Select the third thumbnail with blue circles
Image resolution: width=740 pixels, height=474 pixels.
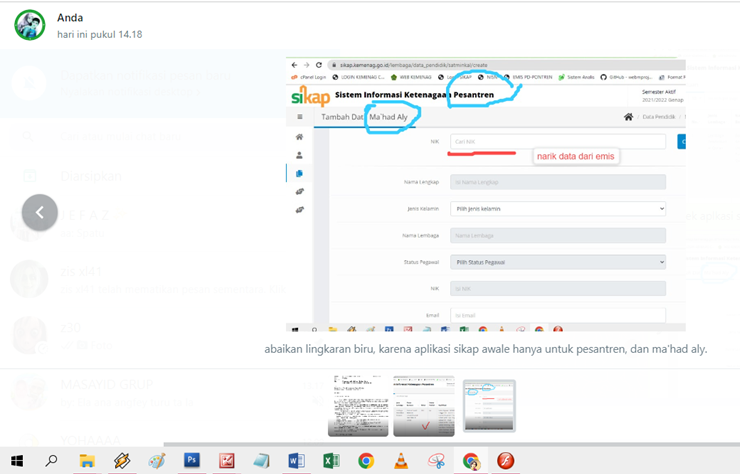pyautogui.click(x=489, y=406)
